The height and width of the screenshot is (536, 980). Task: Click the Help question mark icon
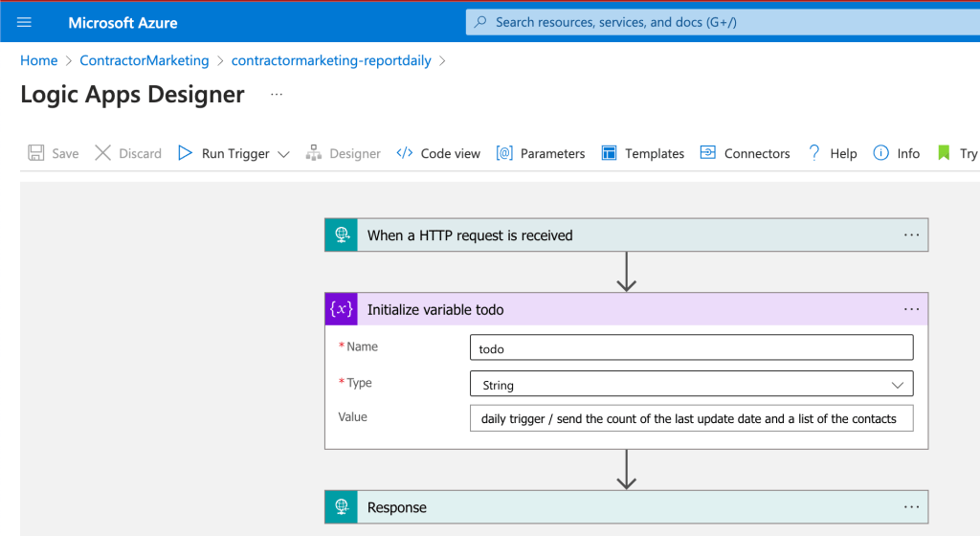coord(813,153)
